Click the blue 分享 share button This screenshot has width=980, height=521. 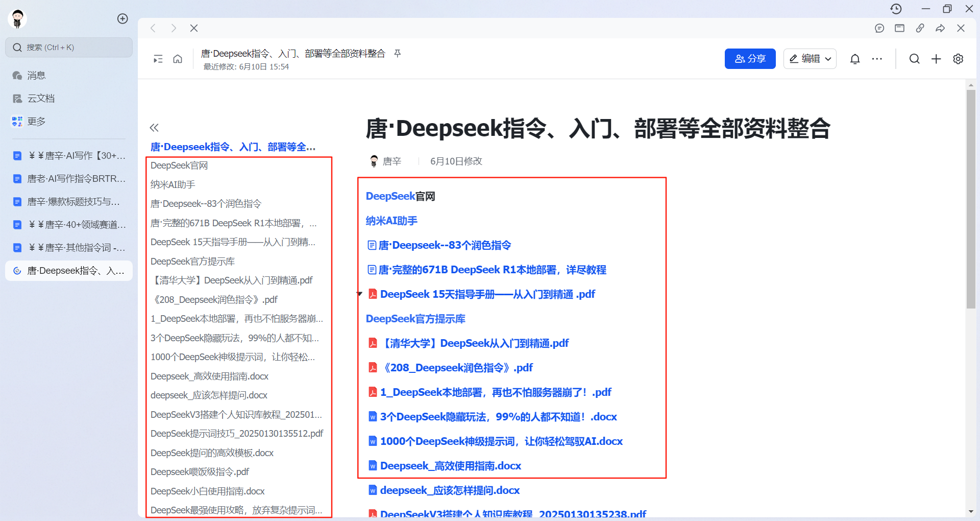(750, 59)
